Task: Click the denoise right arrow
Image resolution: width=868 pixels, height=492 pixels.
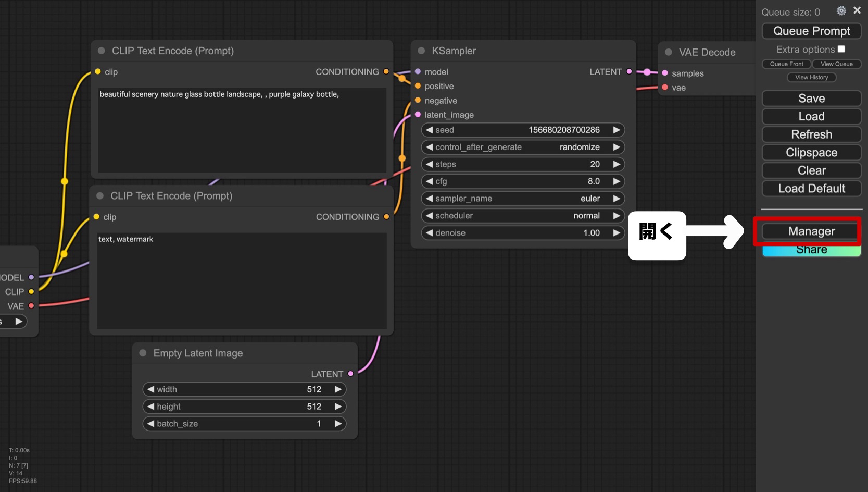Action: point(617,233)
